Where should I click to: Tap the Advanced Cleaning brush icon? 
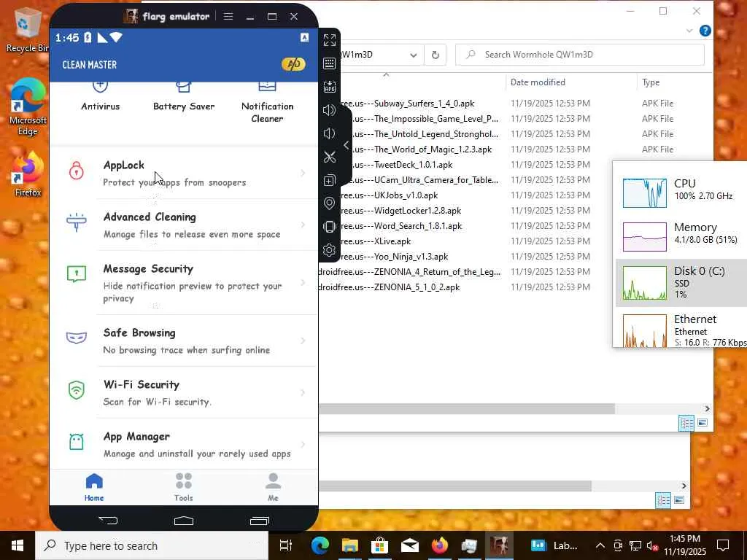[x=76, y=222]
